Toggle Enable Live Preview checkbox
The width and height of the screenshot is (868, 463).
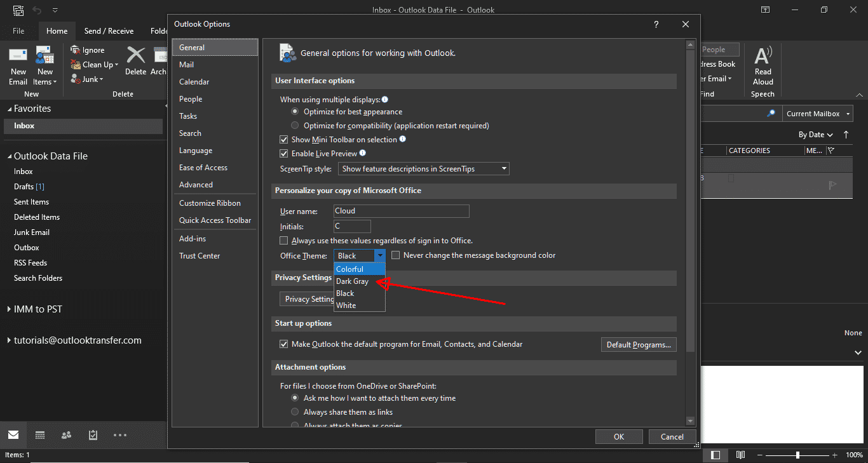(x=284, y=154)
